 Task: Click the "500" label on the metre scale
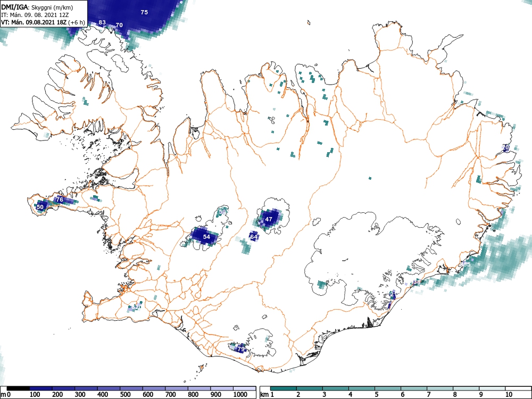coord(125,394)
